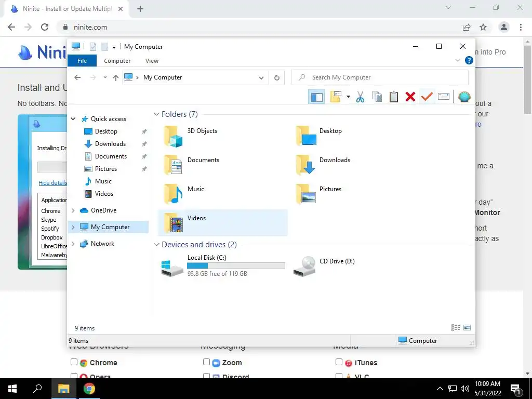Screen dimensions: 532x399
Task: Open a new Chrome tab
Action: [x=140, y=9]
